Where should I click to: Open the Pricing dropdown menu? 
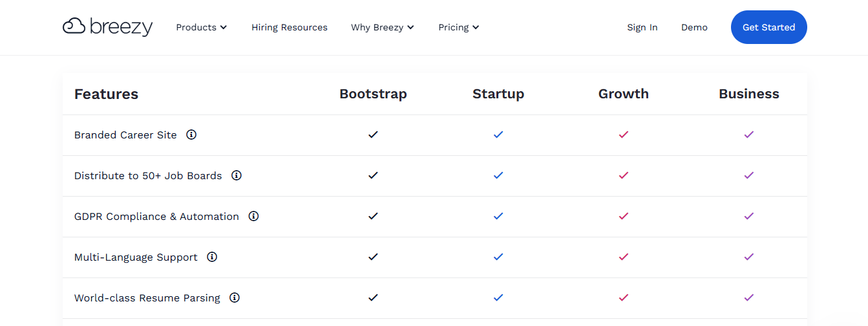[x=459, y=27]
